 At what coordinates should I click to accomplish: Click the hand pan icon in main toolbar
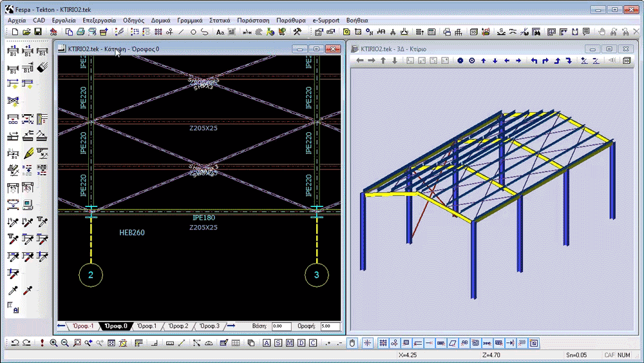601,32
